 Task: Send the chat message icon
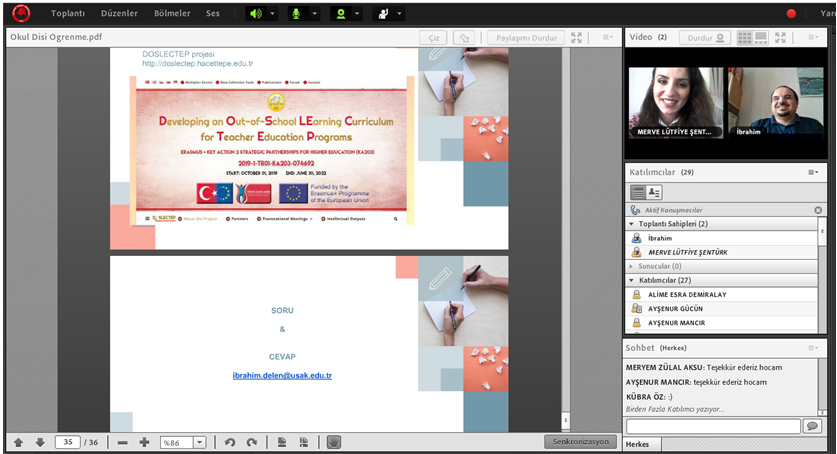pos(813,426)
